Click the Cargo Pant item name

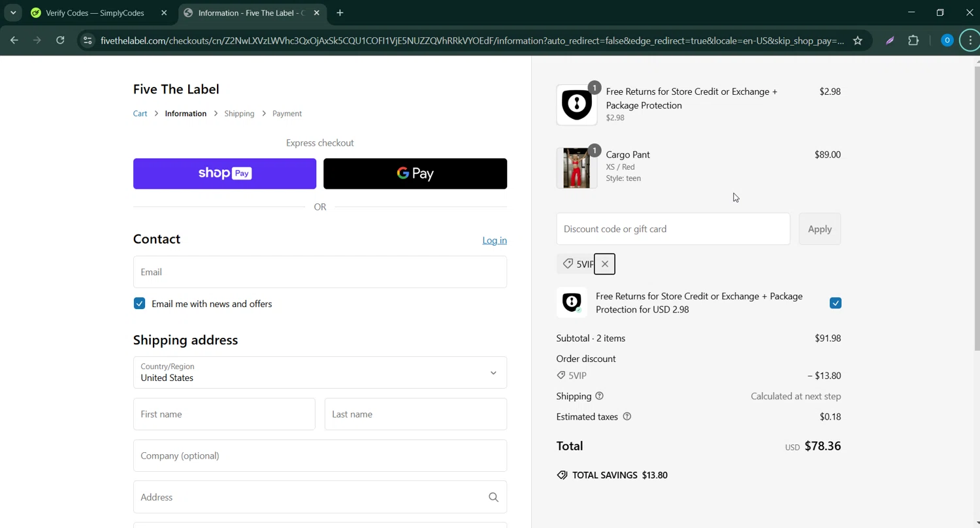[628, 155]
